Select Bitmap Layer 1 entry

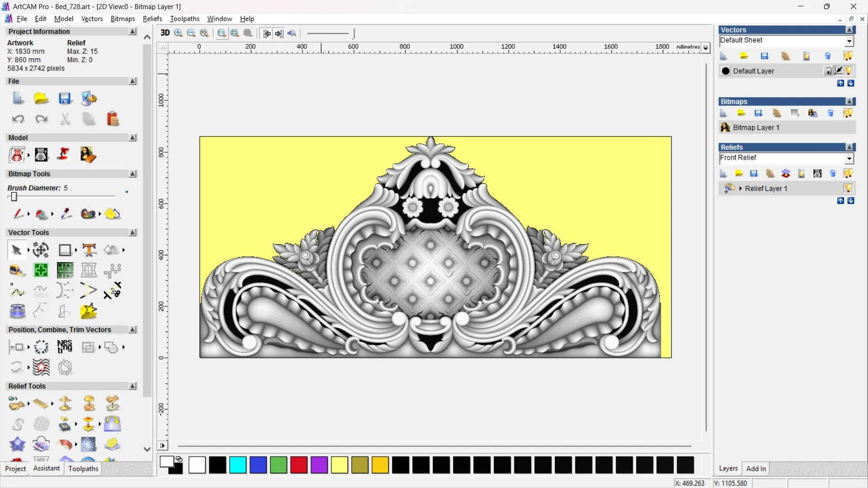click(x=756, y=127)
